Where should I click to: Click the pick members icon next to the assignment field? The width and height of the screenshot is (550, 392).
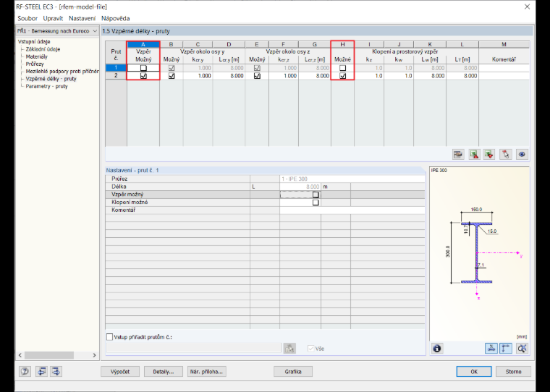(289, 348)
